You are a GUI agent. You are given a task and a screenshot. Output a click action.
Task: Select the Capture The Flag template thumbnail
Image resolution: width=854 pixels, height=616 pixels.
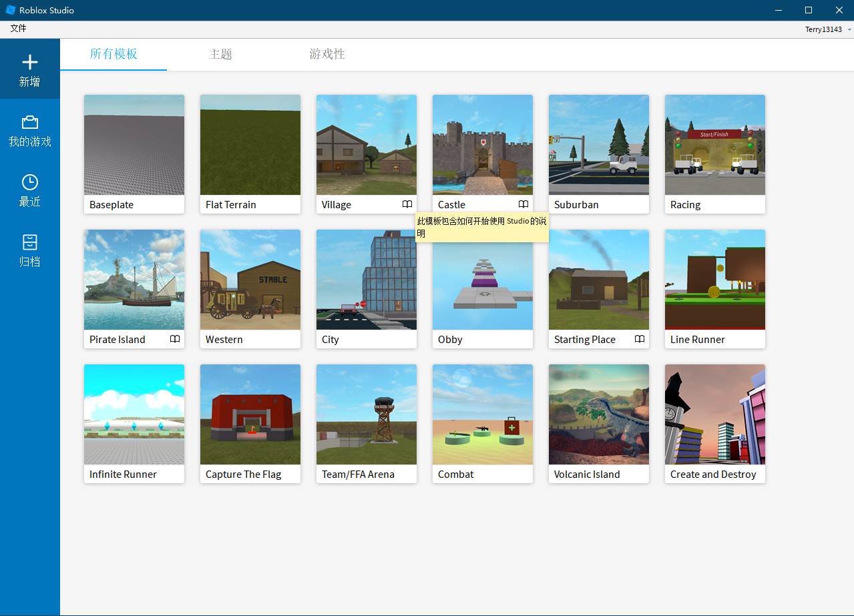(x=250, y=414)
